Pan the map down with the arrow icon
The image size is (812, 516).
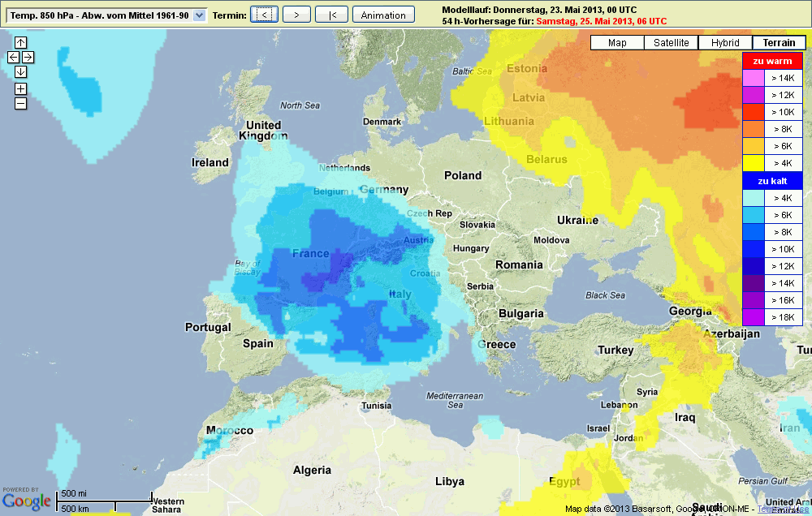tap(21, 71)
